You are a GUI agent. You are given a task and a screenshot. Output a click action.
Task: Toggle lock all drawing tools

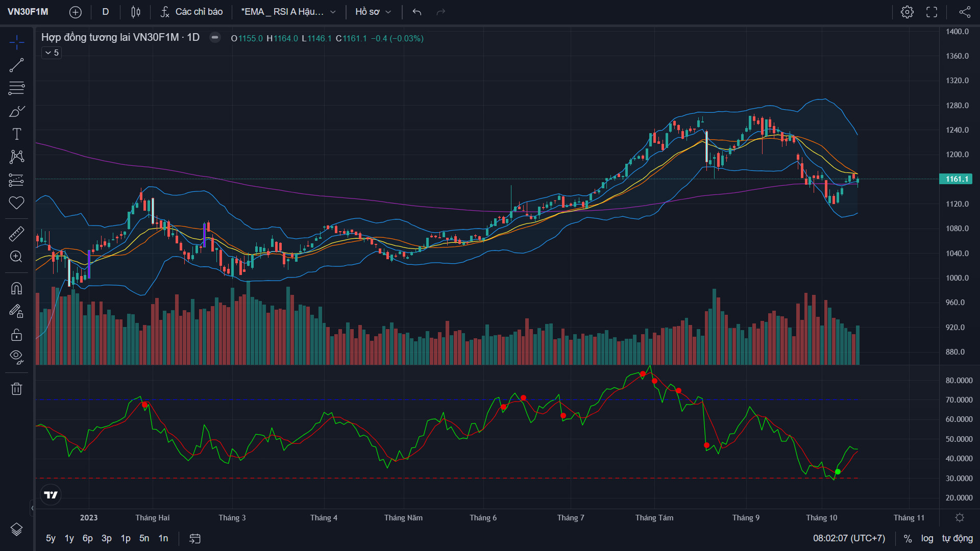pos(16,334)
